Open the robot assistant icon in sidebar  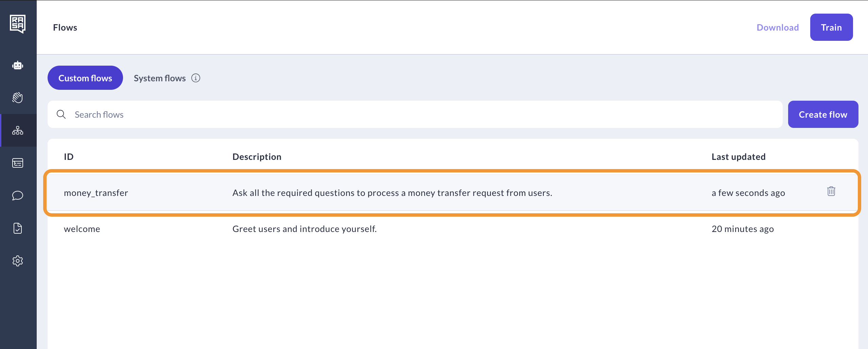pos(18,65)
